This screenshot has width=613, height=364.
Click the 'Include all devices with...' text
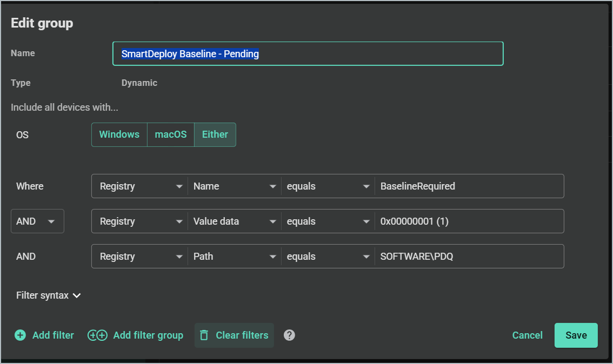click(64, 107)
